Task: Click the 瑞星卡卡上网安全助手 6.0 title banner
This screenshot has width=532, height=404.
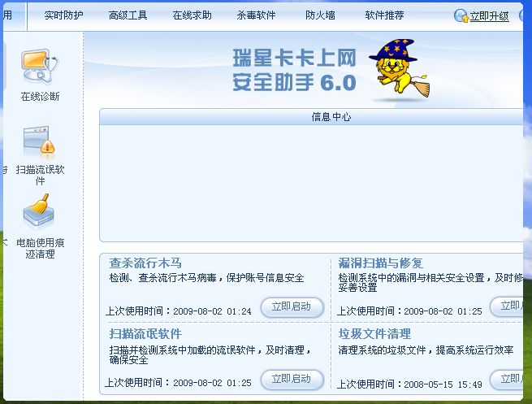Action: (295, 70)
